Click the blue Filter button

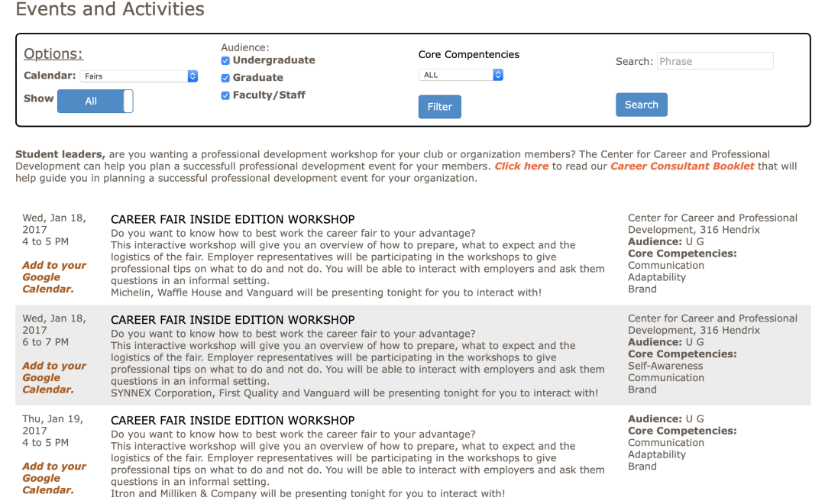439,107
